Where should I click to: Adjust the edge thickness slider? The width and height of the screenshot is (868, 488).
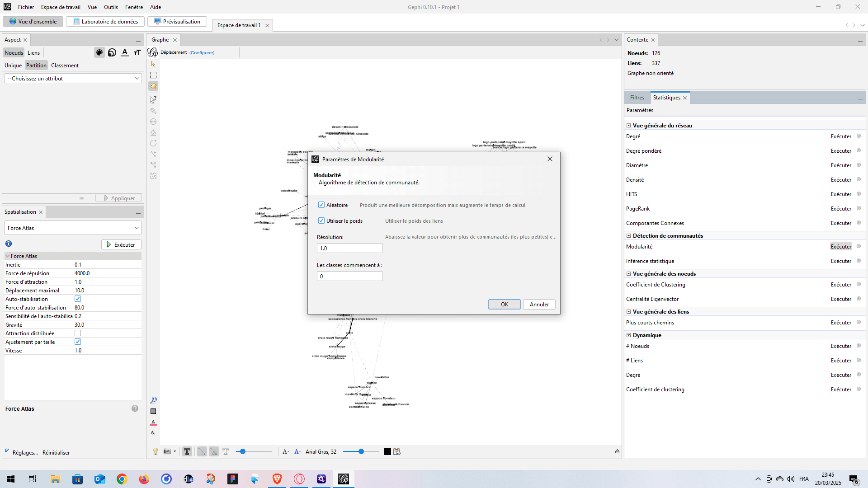pos(254,451)
